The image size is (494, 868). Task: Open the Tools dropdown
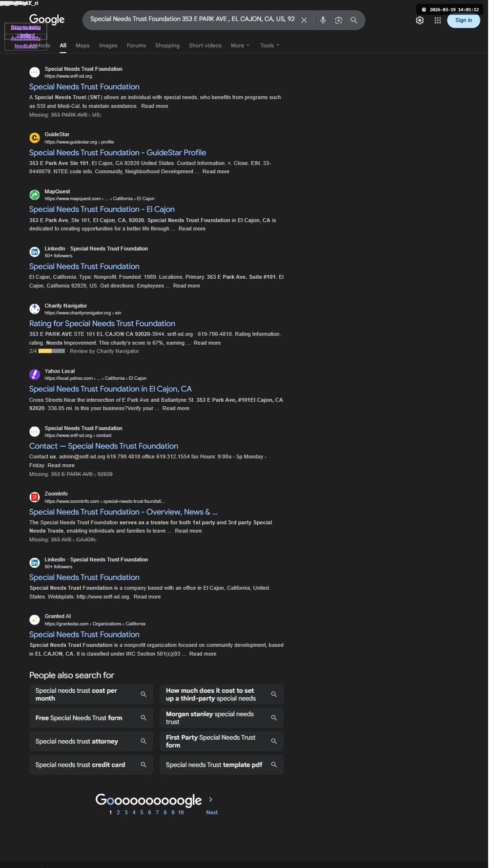pyautogui.click(x=270, y=45)
